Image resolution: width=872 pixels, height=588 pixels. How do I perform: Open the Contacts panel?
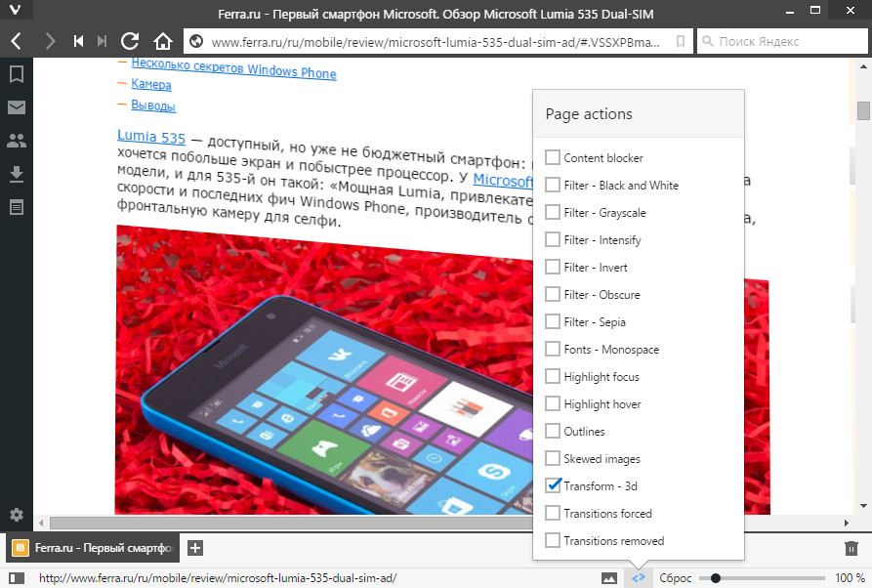click(x=17, y=141)
